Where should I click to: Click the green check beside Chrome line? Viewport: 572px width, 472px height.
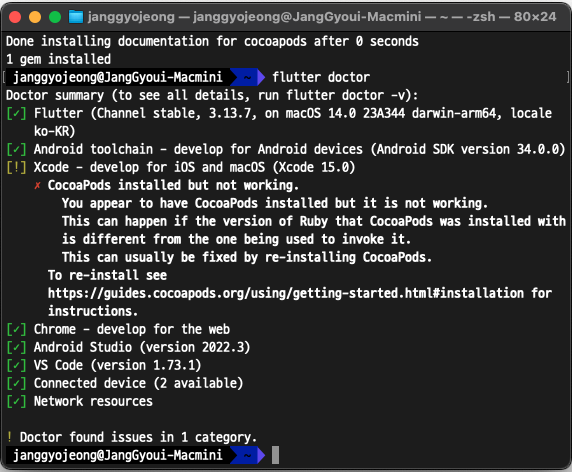(16, 329)
